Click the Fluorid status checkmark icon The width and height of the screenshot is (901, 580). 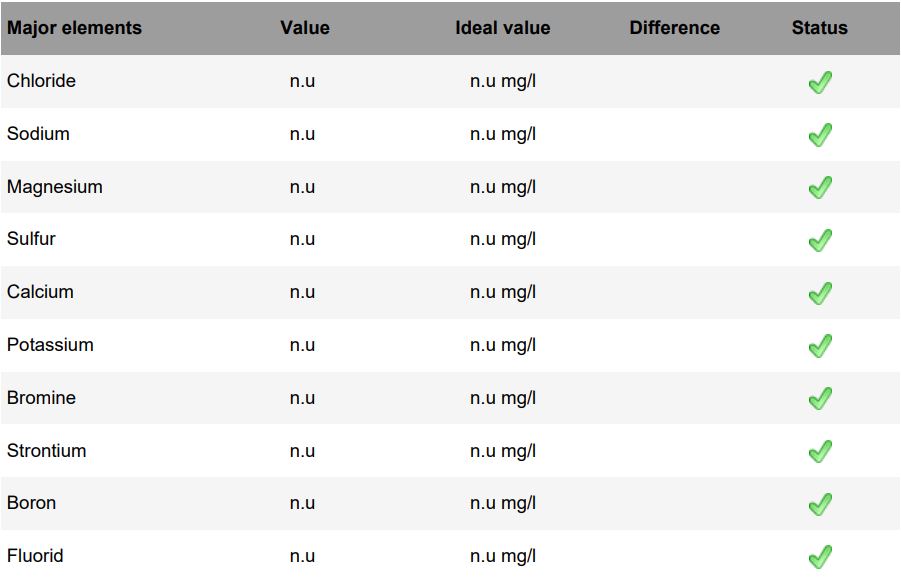(x=820, y=557)
